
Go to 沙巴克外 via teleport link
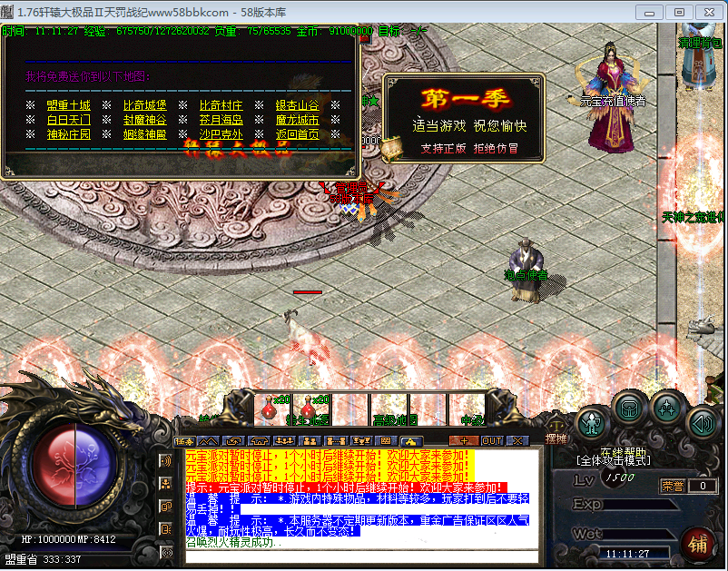point(221,134)
